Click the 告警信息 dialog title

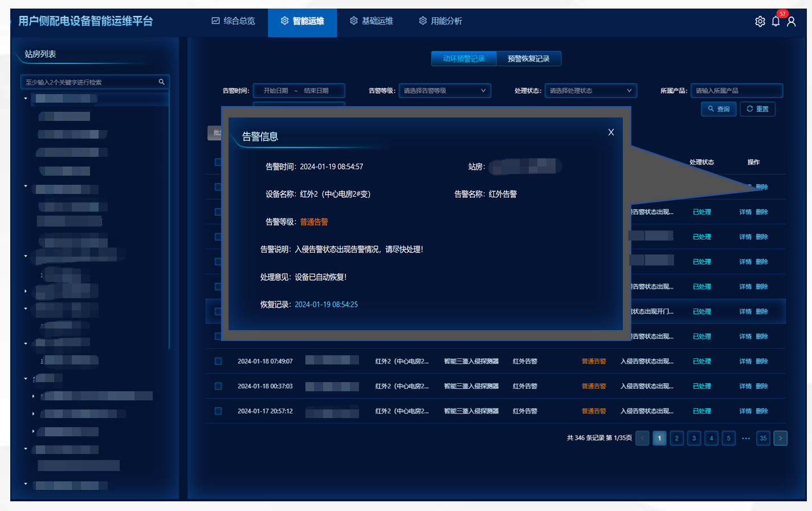click(260, 136)
